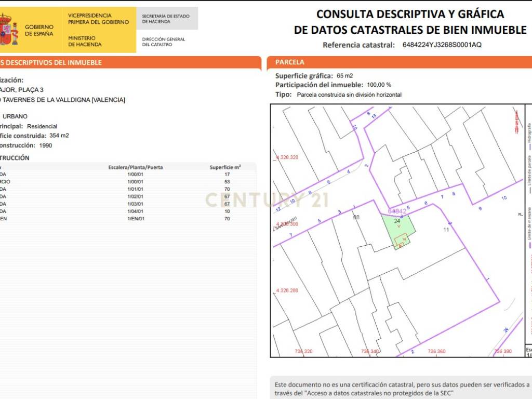The height and width of the screenshot is (399, 532).
Task: Click block number 11 on the map
Action: click(445, 229)
